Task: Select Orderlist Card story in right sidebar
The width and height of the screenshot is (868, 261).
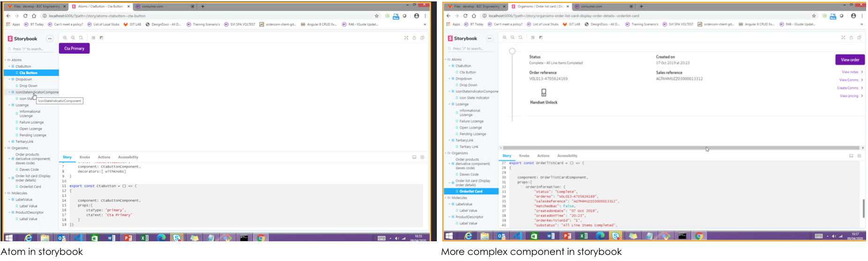Action: pos(471,192)
